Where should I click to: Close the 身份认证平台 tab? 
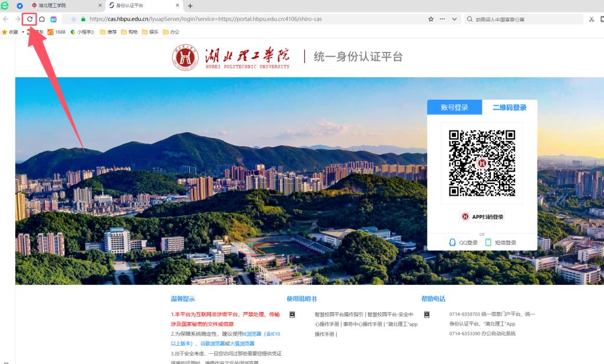178,5
